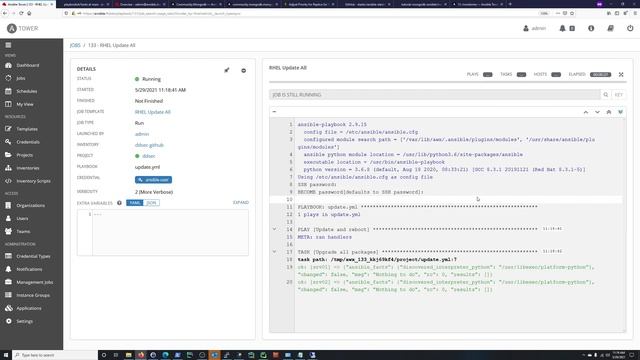This screenshot has width=640, height=360.
Task: Click the Teams group icon
Action: click(8, 231)
